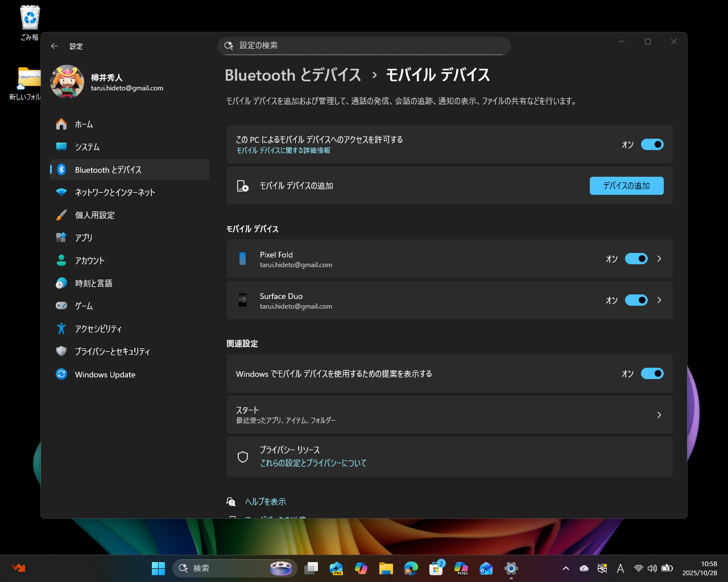Select Bluetooth とデバイス in sidebar
The image size is (728, 582).
point(130,169)
